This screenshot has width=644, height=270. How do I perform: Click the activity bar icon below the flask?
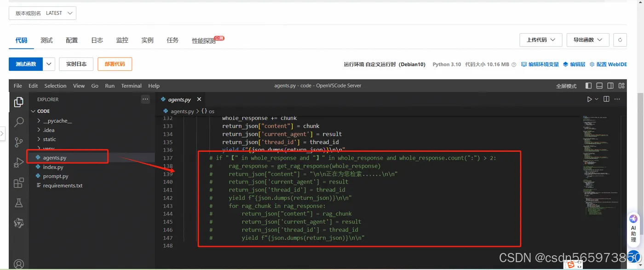coord(19,223)
